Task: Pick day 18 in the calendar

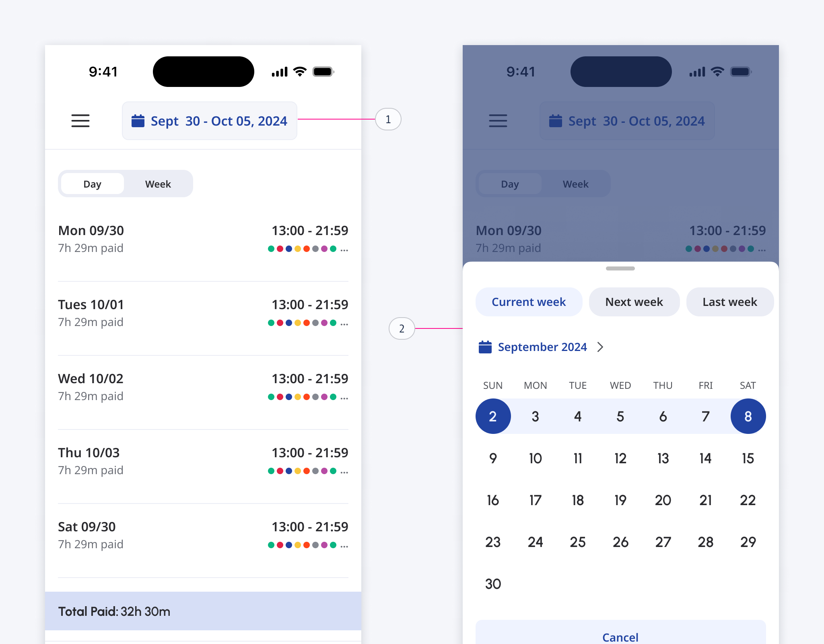Action: point(578,500)
